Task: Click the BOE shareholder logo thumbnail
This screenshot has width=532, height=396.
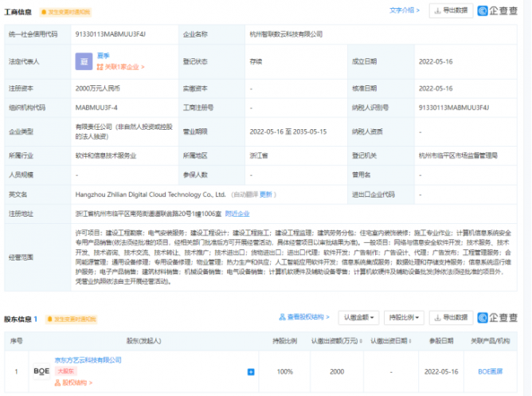Action: click(41, 371)
